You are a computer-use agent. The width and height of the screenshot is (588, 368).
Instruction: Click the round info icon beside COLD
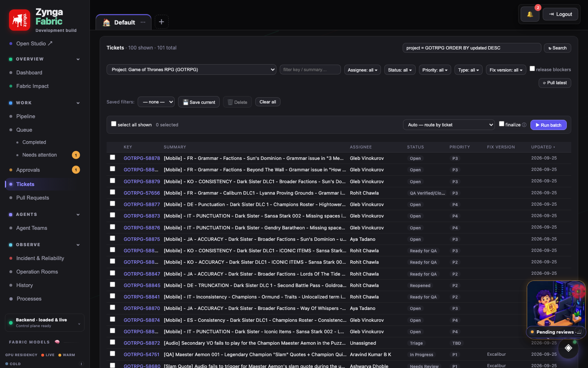tap(81, 364)
